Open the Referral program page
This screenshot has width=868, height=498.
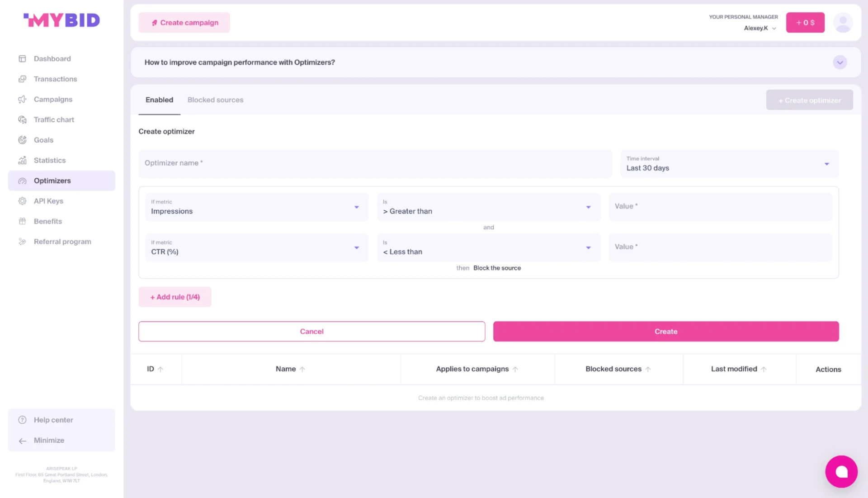(61, 242)
